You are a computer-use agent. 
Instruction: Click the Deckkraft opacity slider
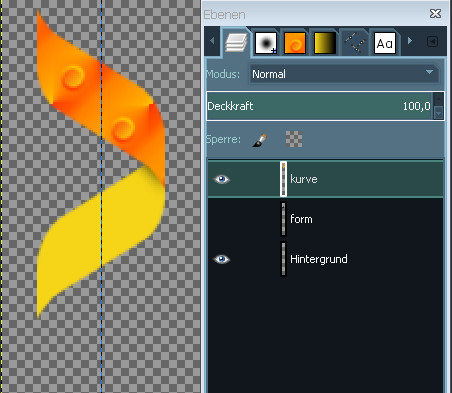click(319, 106)
